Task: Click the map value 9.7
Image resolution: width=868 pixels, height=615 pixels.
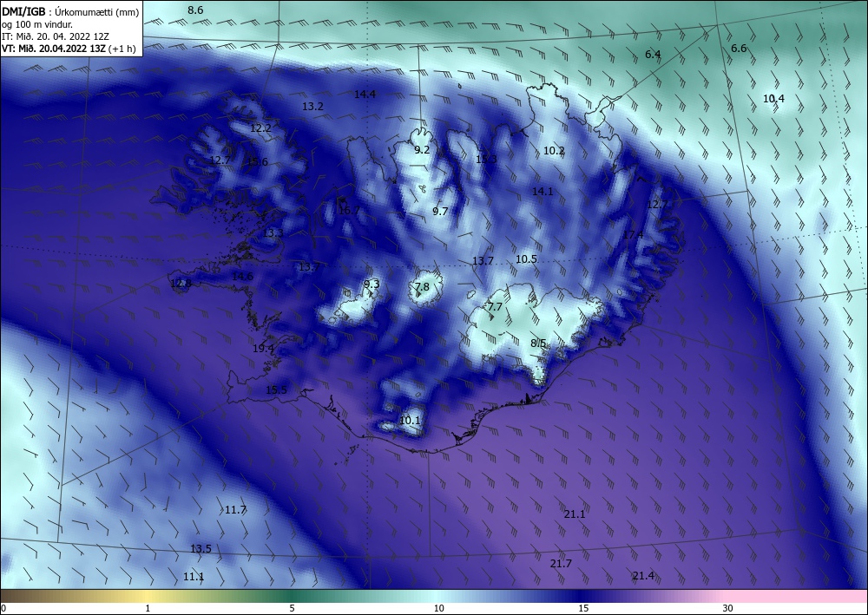Action: click(x=440, y=212)
